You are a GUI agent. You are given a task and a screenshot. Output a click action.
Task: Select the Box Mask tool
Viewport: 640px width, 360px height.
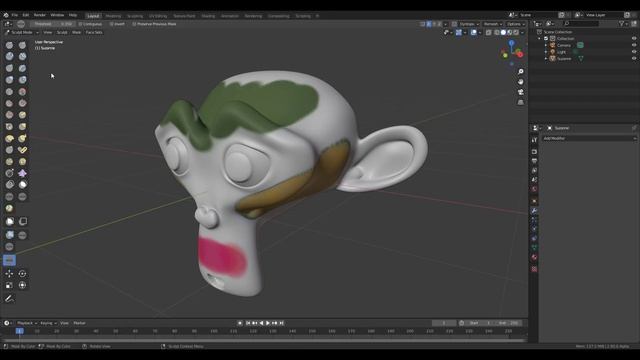[9, 221]
